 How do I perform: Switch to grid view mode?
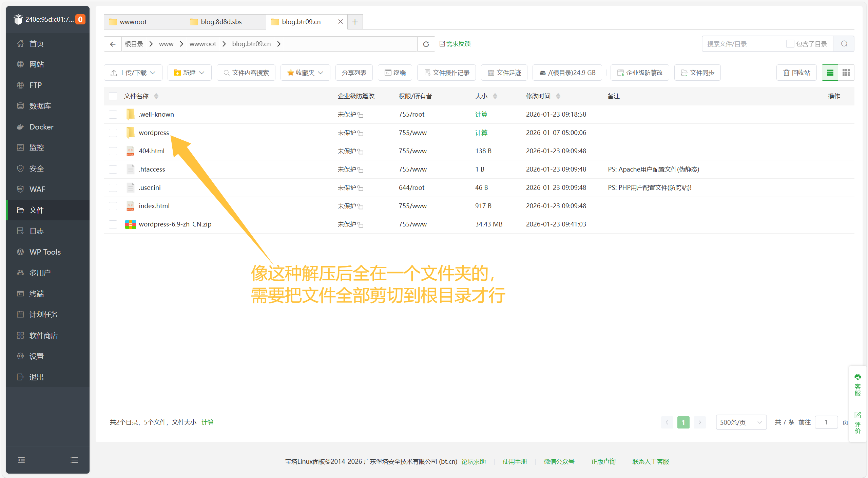click(846, 72)
